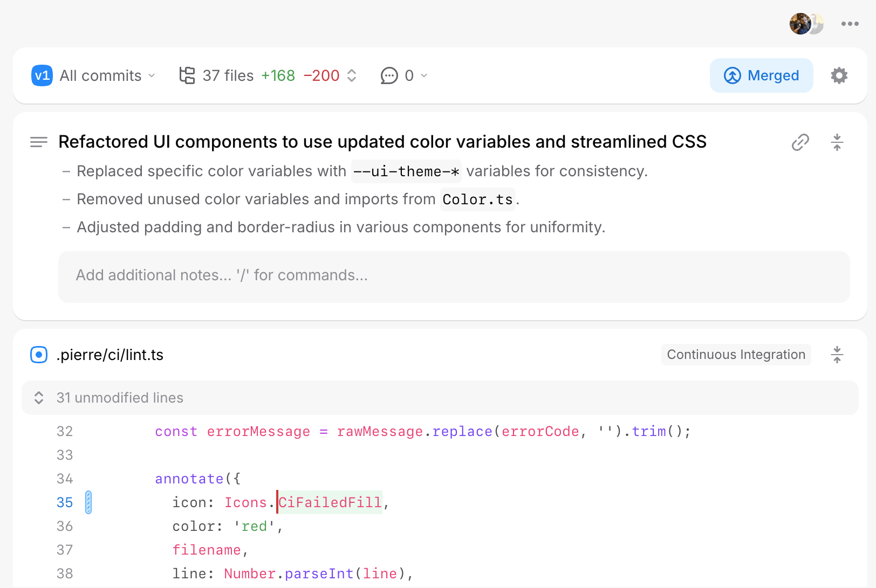This screenshot has width=876, height=588.
Task: Toggle viewed marker for .pierre/ci/lint.ts
Action: 39,355
